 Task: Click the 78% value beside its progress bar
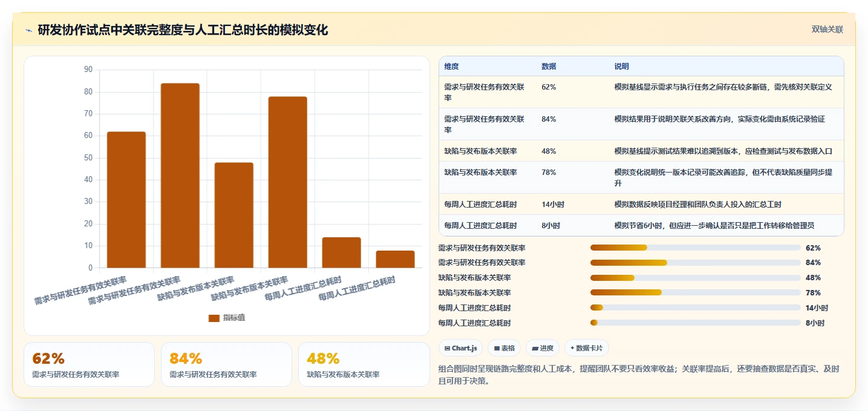[x=813, y=292]
